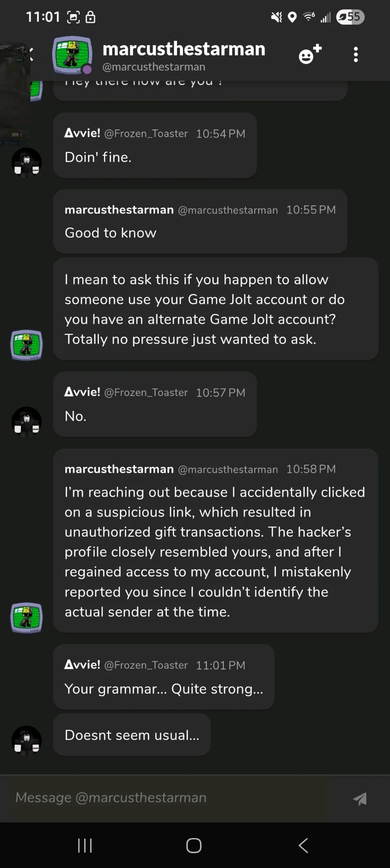Tap the suspicious link explanation message
Image resolution: width=390 pixels, height=868 pixels.
(x=216, y=551)
